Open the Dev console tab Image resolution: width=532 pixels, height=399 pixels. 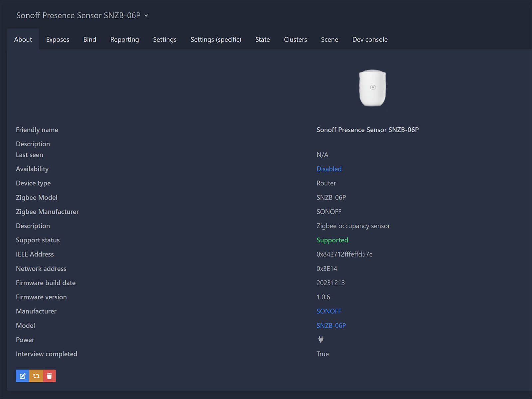[370, 40]
